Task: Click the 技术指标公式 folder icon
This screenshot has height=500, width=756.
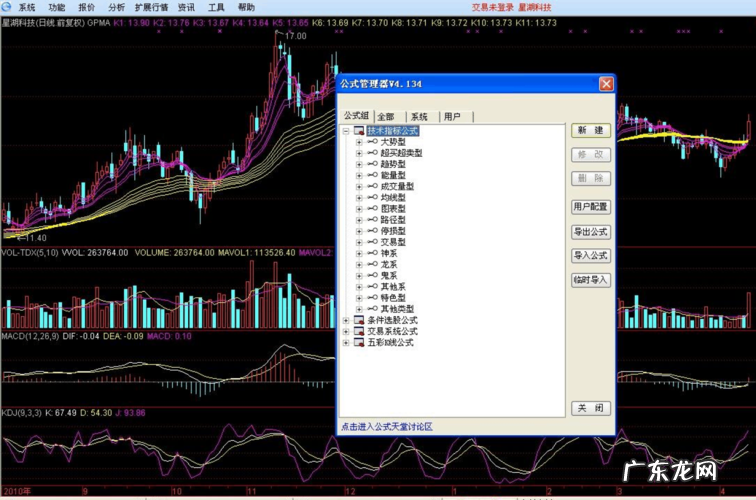Action: pos(359,131)
